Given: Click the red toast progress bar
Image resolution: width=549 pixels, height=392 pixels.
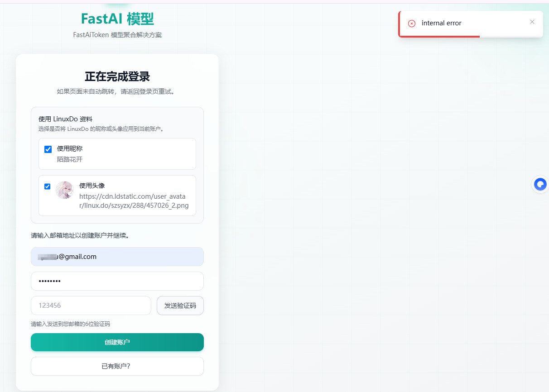Looking at the screenshot, I should tap(439, 36).
